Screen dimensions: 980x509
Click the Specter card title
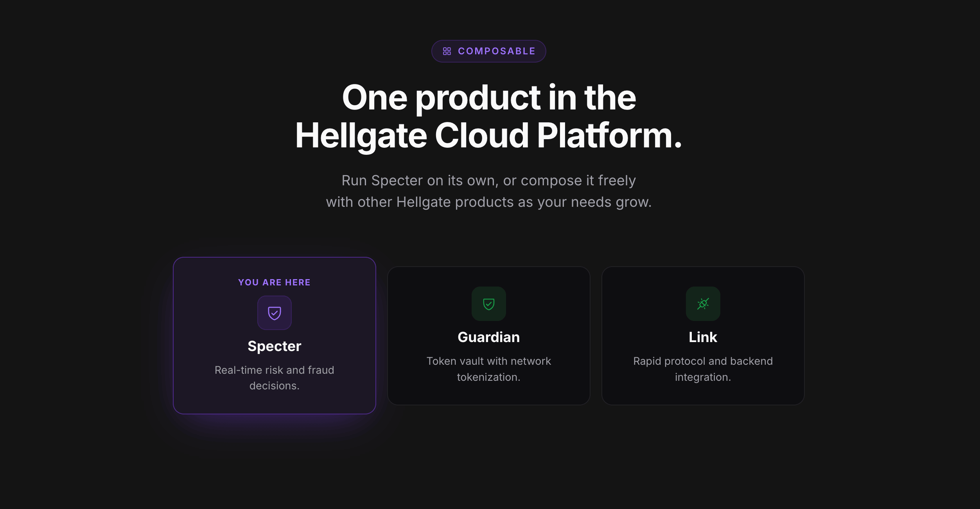[x=275, y=346]
